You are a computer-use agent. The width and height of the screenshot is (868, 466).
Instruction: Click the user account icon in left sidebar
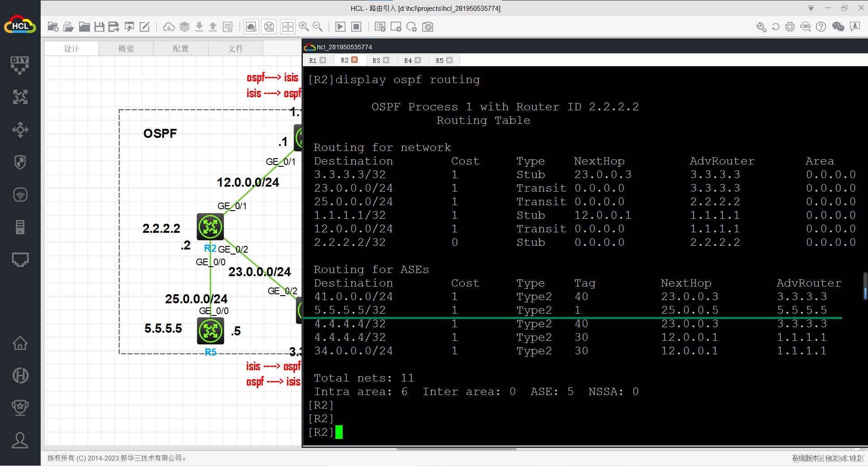[x=20, y=440]
